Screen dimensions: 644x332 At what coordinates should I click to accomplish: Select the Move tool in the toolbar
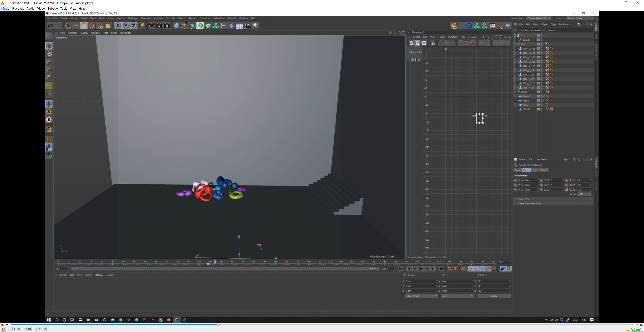pos(76,26)
